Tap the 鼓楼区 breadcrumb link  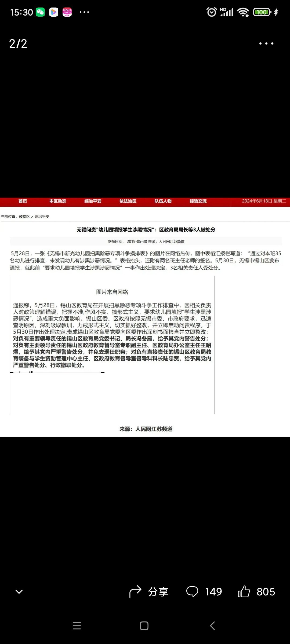pos(24,217)
